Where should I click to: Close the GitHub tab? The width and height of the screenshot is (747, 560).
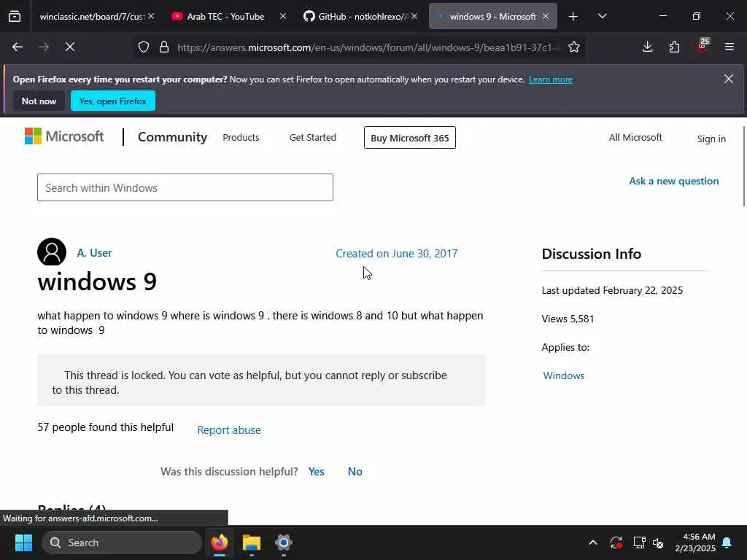414,17
